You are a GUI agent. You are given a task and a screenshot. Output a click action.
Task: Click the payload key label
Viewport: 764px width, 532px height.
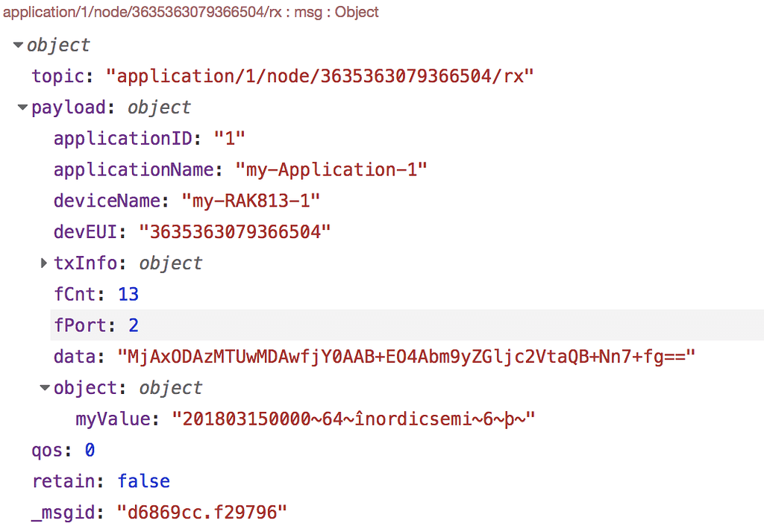click(x=68, y=107)
